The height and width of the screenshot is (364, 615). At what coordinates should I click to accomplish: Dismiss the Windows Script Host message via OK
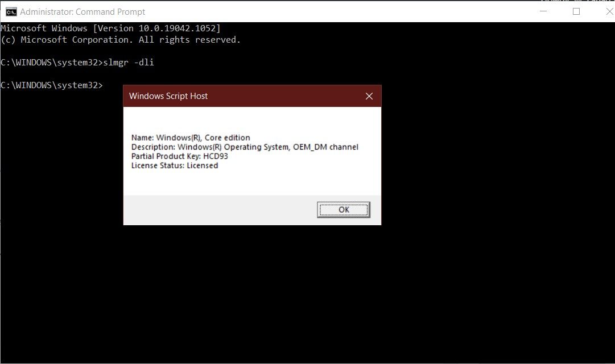[343, 209]
